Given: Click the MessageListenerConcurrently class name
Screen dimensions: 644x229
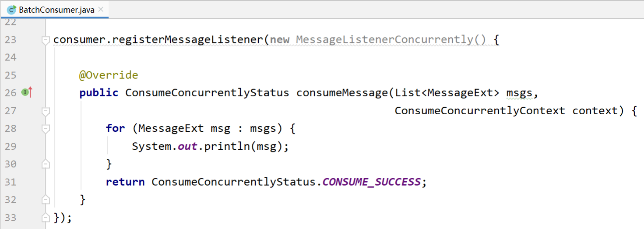Looking at the screenshot, I should click(x=384, y=40).
